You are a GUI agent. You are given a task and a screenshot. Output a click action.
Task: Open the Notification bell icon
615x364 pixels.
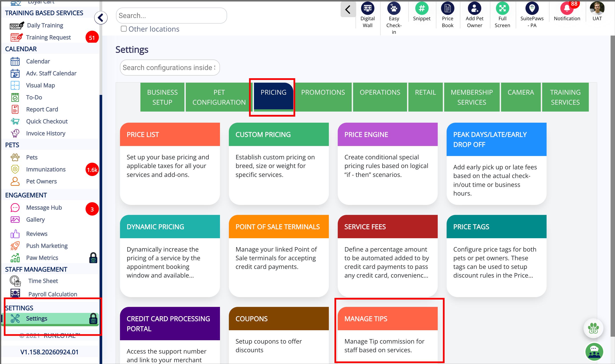pos(567,9)
